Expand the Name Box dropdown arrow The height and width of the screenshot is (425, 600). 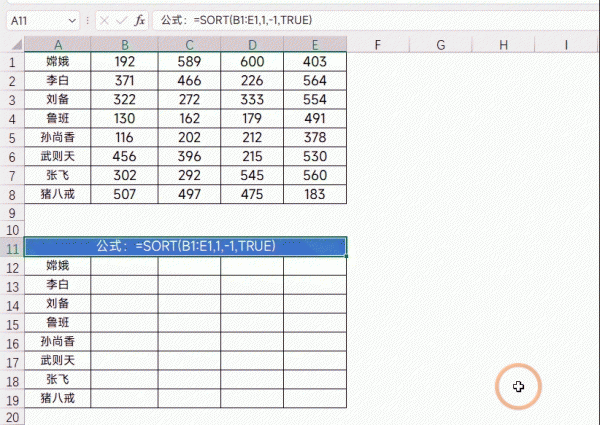click(x=72, y=20)
